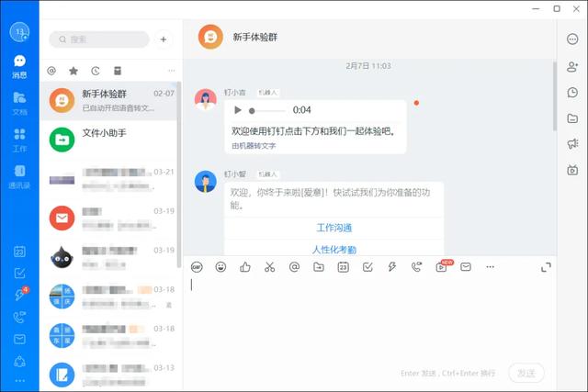Open the Documents (文档) tab in sidebar

(x=19, y=104)
